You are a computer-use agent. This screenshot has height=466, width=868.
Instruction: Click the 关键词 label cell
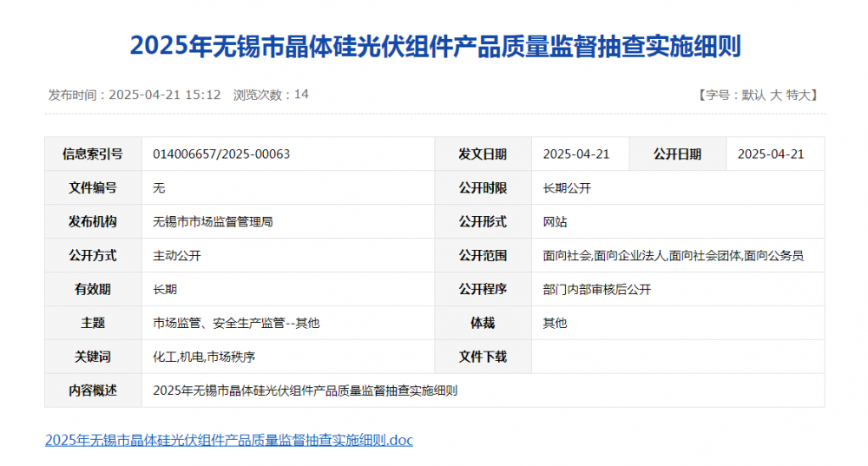click(x=93, y=357)
